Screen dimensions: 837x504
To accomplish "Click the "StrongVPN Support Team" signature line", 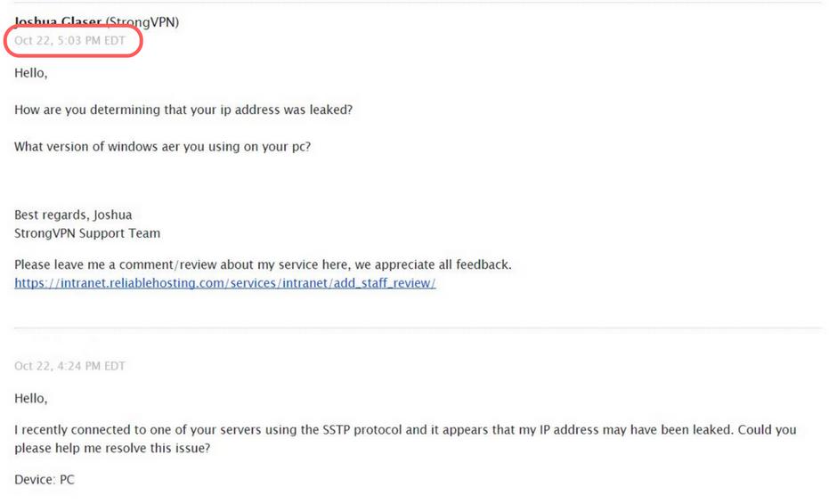I will click(x=87, y=233).
